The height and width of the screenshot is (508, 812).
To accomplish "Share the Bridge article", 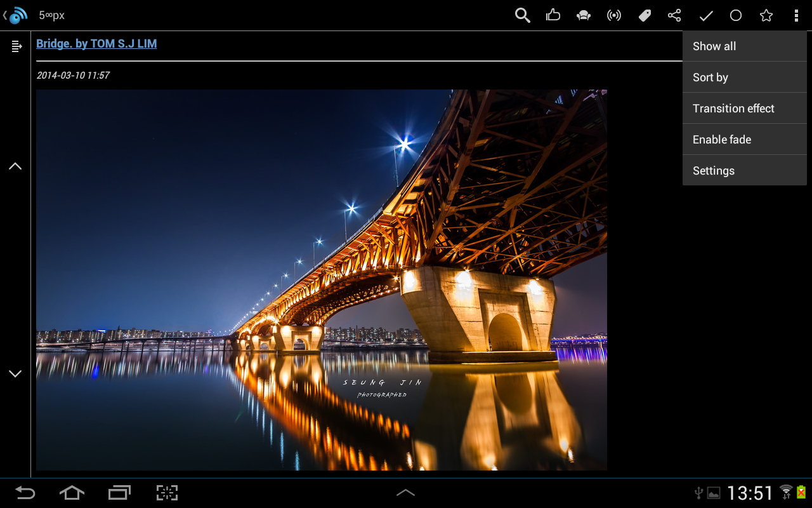I will [x=674, y=15].
